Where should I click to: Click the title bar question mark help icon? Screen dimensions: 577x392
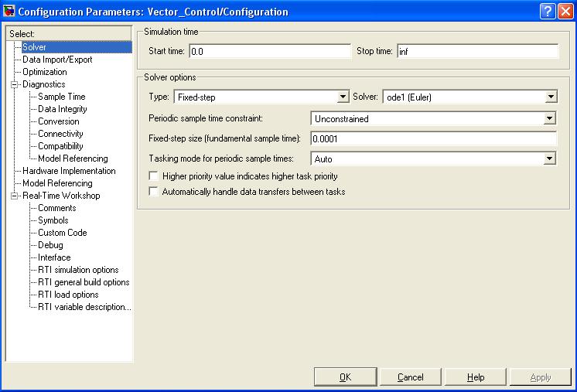pyautogui.click(x=547, y=11)
